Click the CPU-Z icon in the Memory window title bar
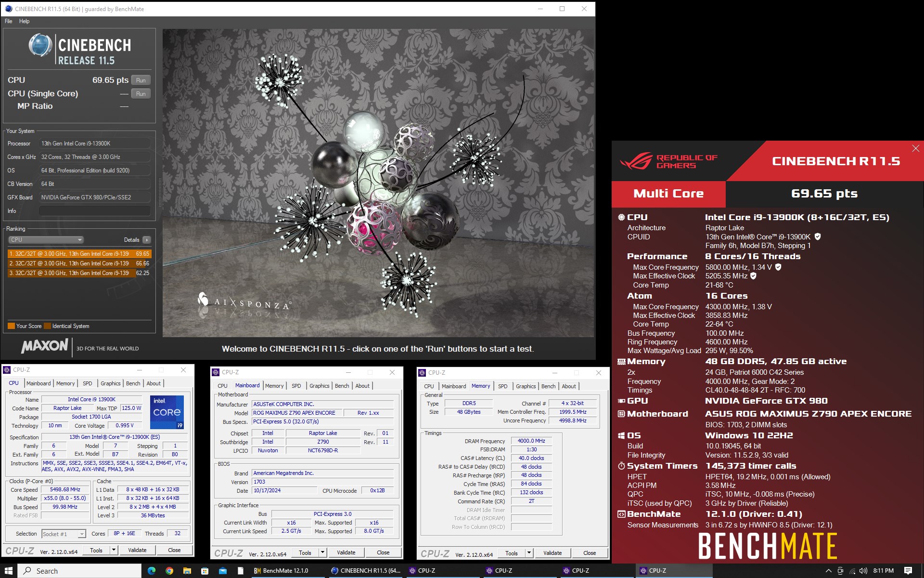This screenshot has height=578, width=924. [x=422, y=373]
